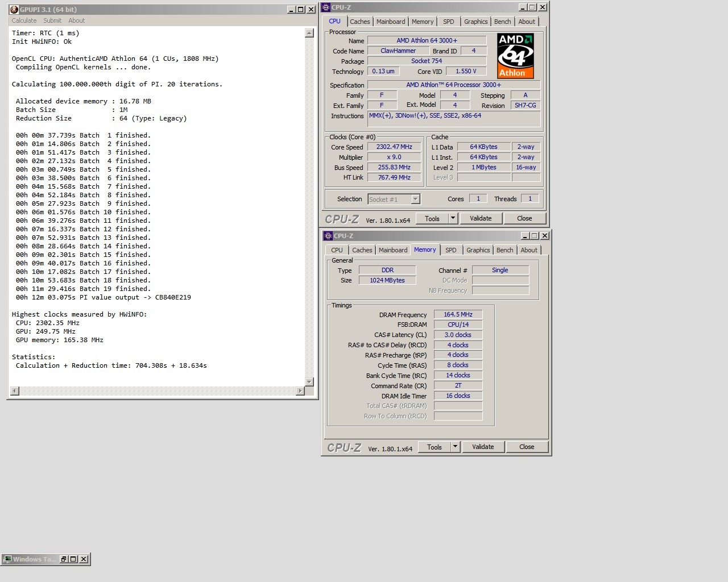Click Tools button in top CPU-Z

[x=432, y=218]
